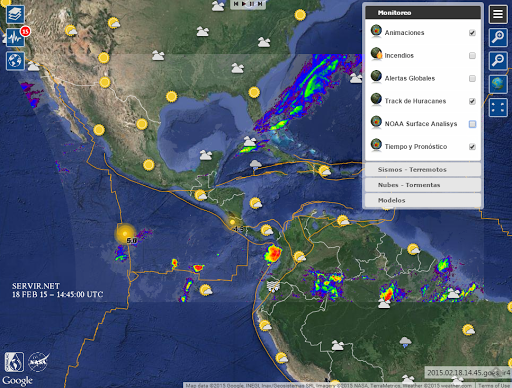This screenshot has height=388, width=512.
Task: Expand the Sismos - Terremotos section
Action: pyautogui.click(x=423, y=169)
